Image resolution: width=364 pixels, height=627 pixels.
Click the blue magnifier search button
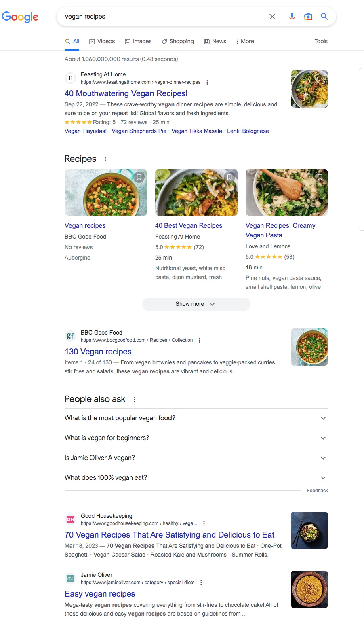[x=324, y=17]
